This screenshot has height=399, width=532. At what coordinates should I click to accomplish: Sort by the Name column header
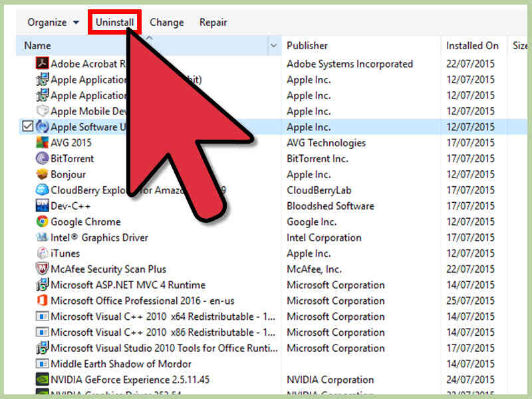tap(37, 45)
